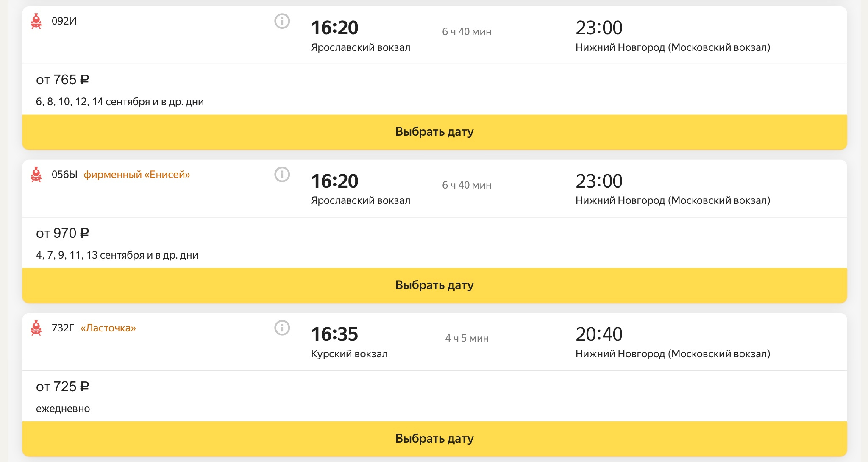Click the red train icon beside 732Г
This screenshot has width=868, height=462.
tap(36, 328)
